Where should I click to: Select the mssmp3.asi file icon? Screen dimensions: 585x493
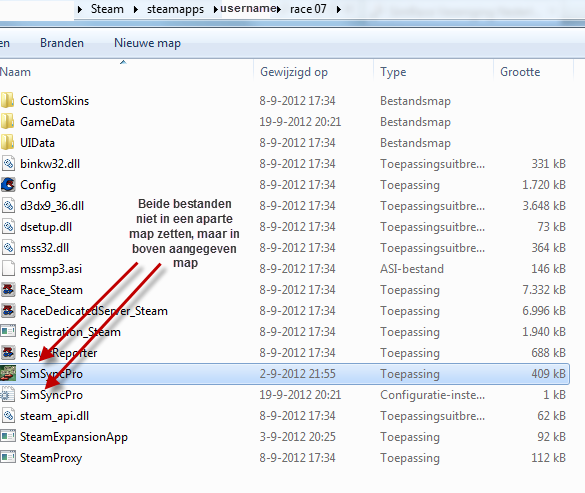click(8, 269)
